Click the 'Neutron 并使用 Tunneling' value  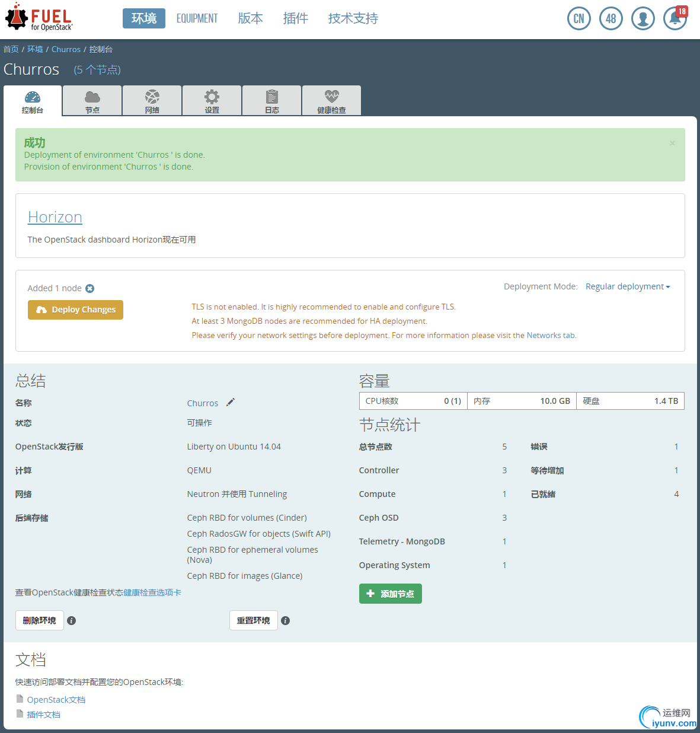pos(236,494)
